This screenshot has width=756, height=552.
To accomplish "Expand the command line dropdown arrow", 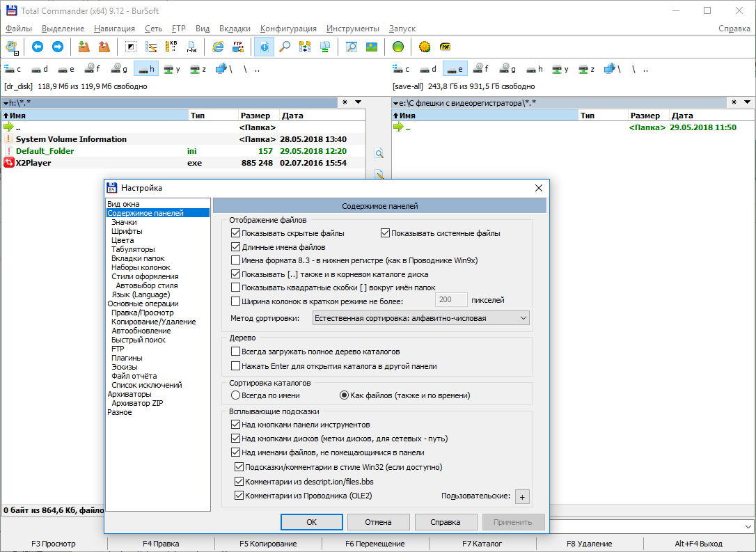I will (748, 527).
